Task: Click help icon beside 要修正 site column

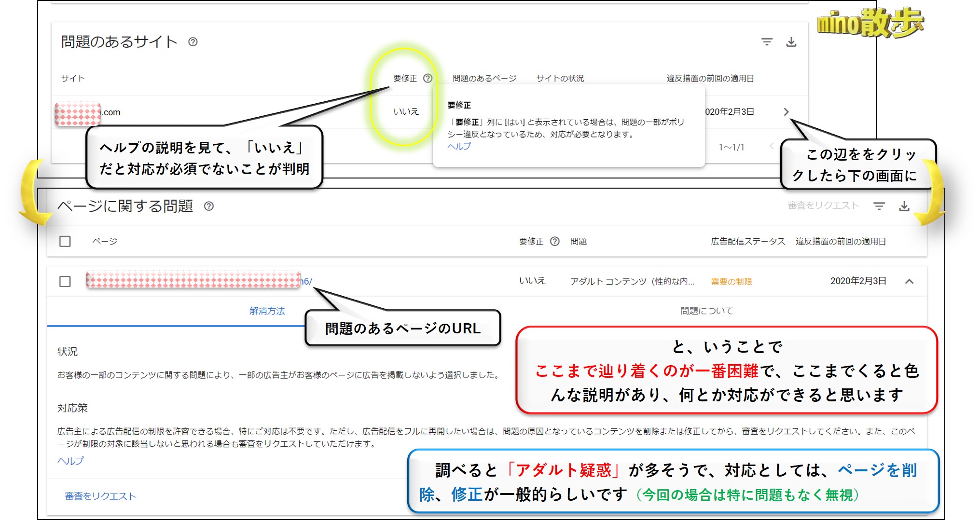Action: click(428, 78)
